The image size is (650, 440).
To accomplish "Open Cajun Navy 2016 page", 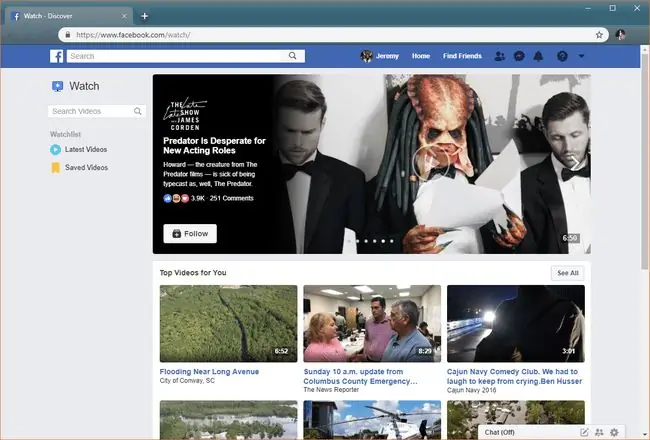I will [471, 390].
